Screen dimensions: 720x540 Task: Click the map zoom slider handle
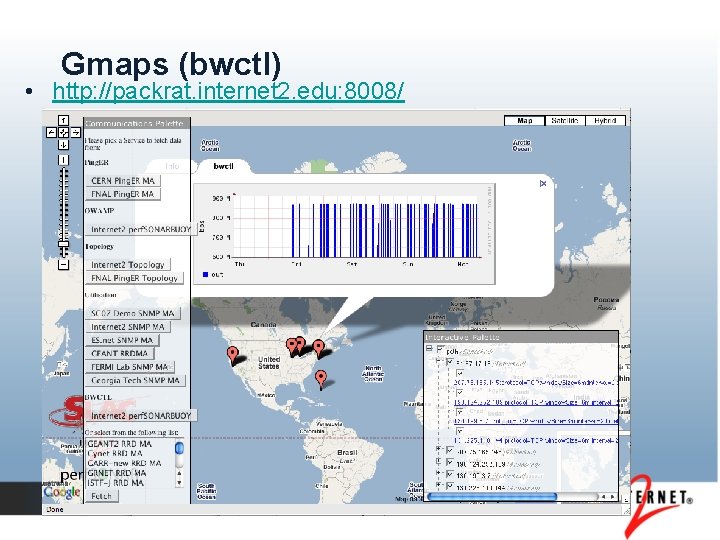[64, 244]
